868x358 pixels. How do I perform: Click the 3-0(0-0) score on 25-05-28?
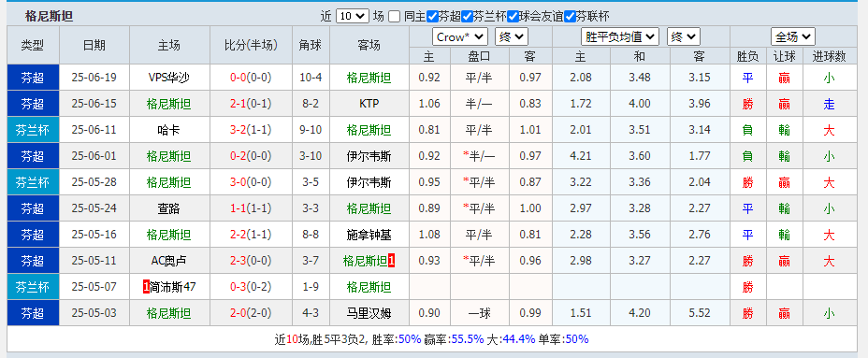(251, 182)
